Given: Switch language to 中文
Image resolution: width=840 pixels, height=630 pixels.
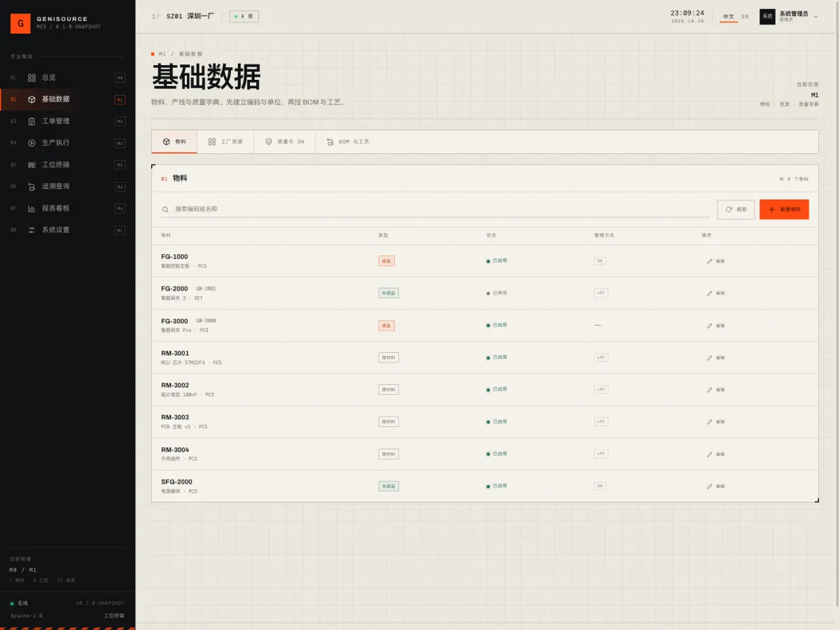Looking at the screenshot, I should (x=729, y=17).
